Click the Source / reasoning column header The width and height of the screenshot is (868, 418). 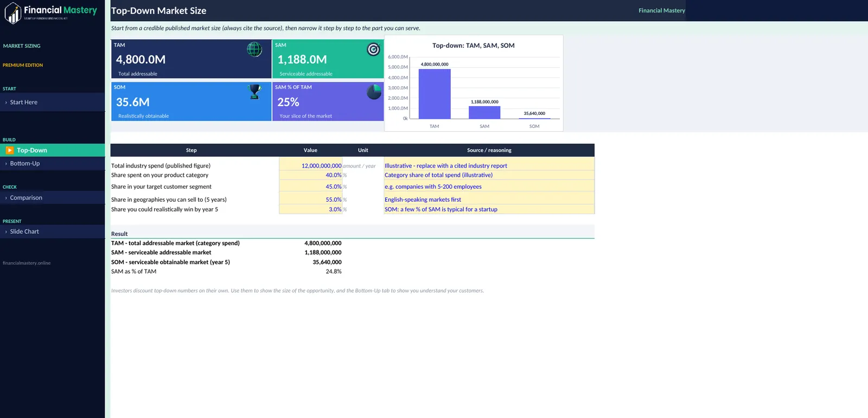489,150
